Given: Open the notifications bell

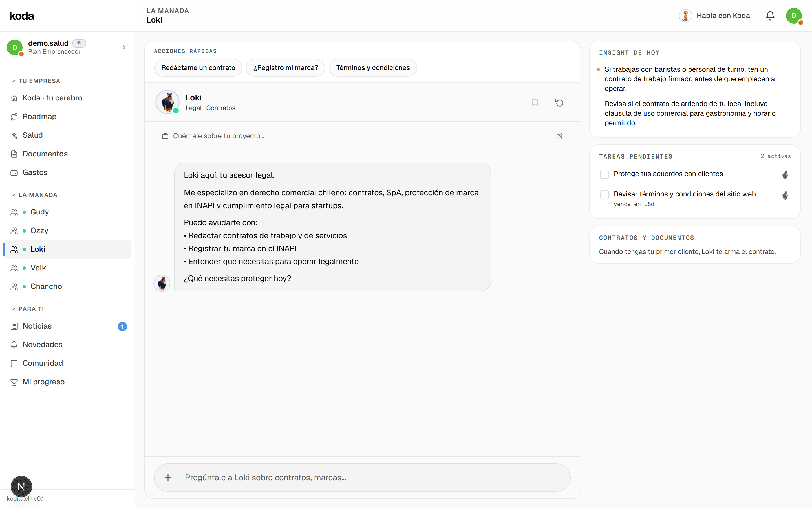Looking at the screenshot, I should coord(770,16).
